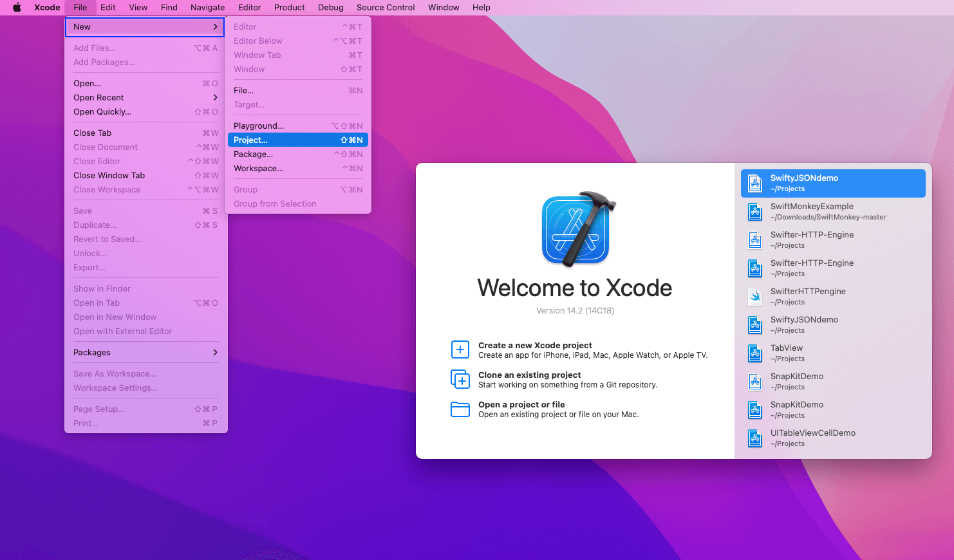Click the Swifter-HTTP-Engine project icon
Image resolution: width=954 pixels, height=560 pixels.
pos(754,240)
